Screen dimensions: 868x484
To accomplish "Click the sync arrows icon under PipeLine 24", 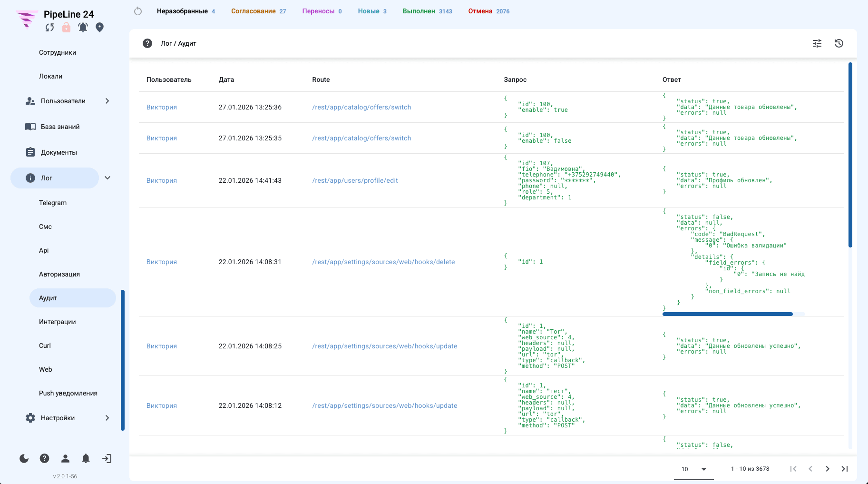I will tap(49, 28).
